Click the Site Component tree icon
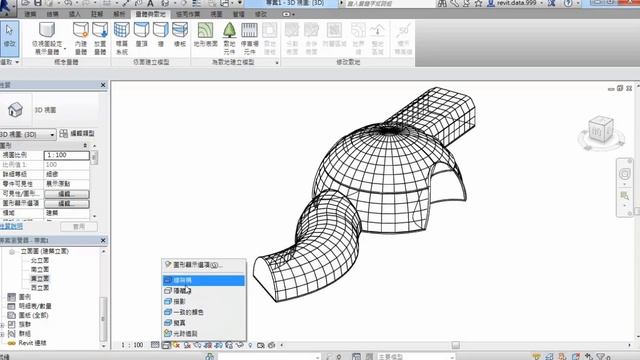The image size is (640, 360). 229,30
